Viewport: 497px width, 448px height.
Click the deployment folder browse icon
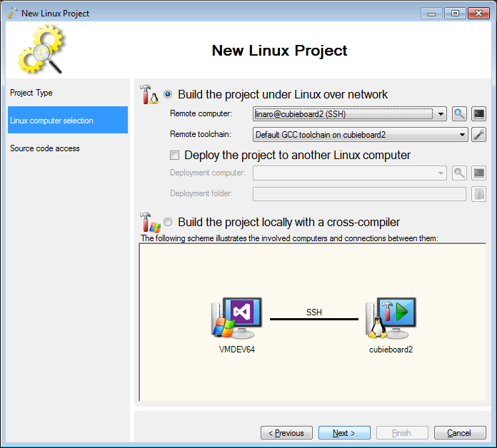(478, 194)
